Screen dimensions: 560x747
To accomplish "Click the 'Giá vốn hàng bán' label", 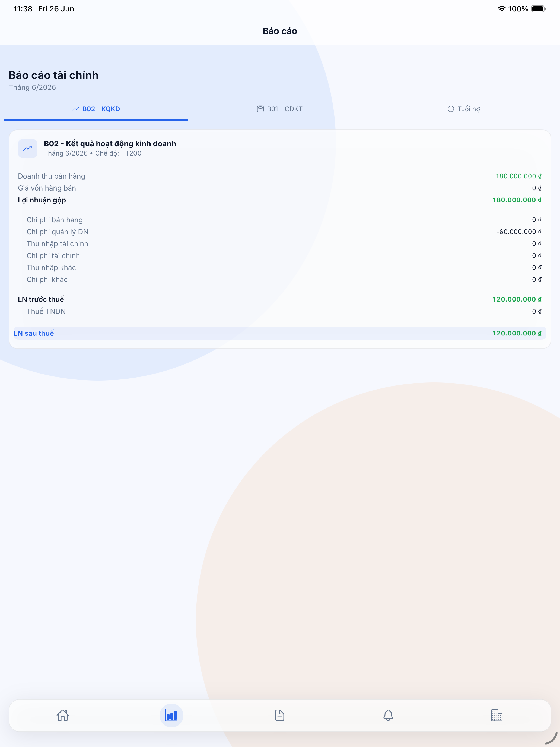I will [47, 188].
